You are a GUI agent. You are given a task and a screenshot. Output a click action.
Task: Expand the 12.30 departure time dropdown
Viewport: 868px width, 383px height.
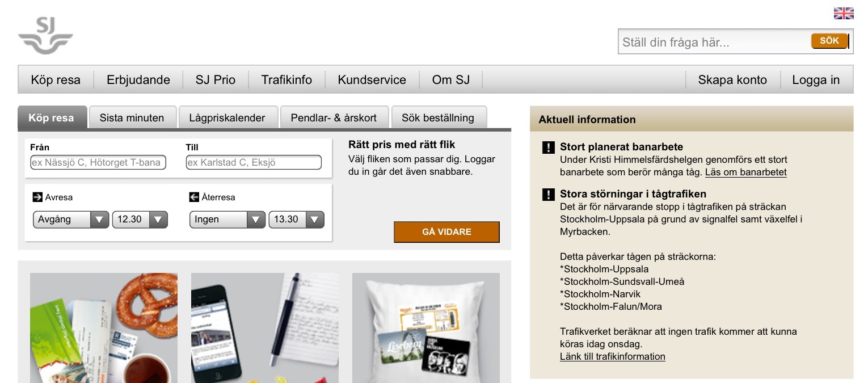pos(140,220)
